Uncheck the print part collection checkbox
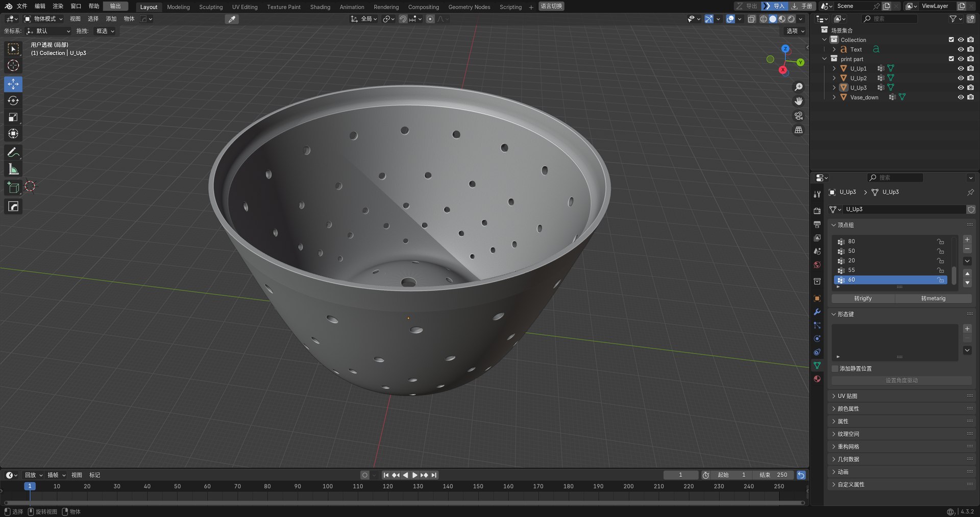This screenshot has height=517, width=980. [951, 59]
